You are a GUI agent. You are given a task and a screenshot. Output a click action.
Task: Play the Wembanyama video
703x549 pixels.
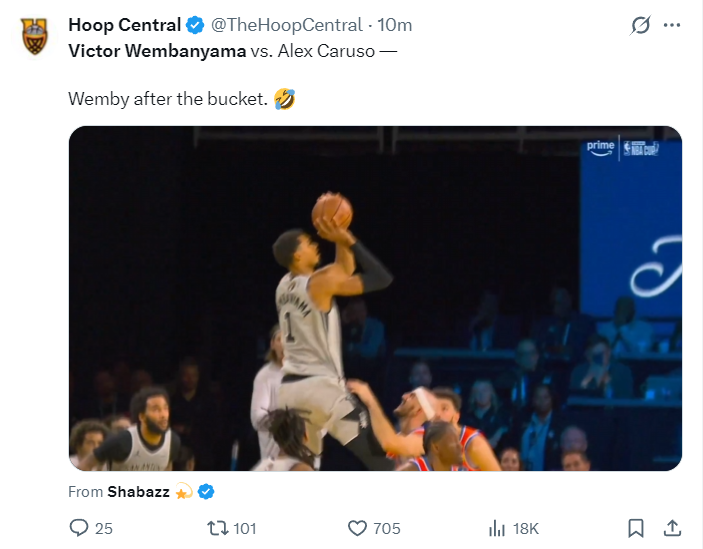pyautogui.click(x=375, y=298)
